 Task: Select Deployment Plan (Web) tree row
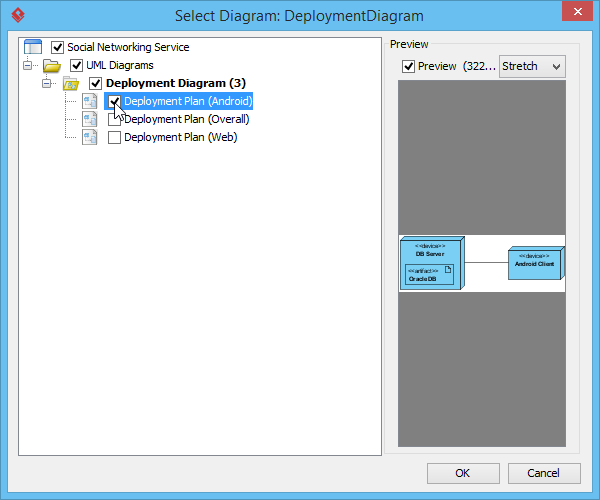click(x=181, y=137)
